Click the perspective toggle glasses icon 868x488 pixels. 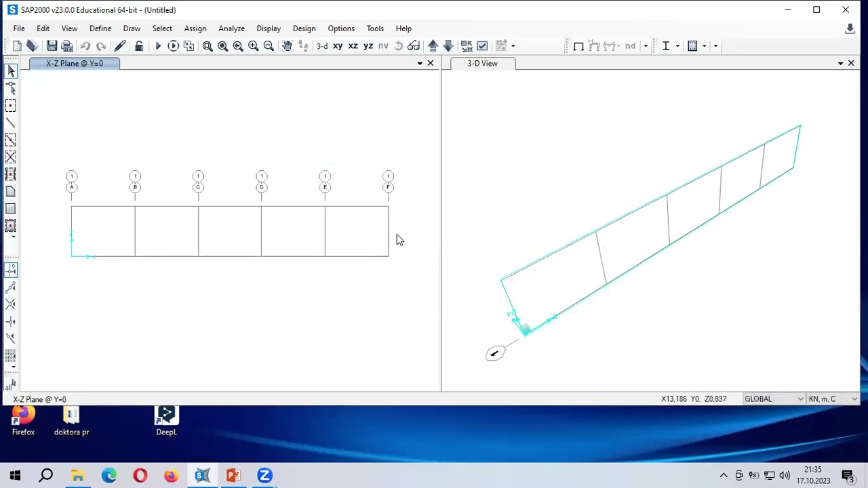414,46
